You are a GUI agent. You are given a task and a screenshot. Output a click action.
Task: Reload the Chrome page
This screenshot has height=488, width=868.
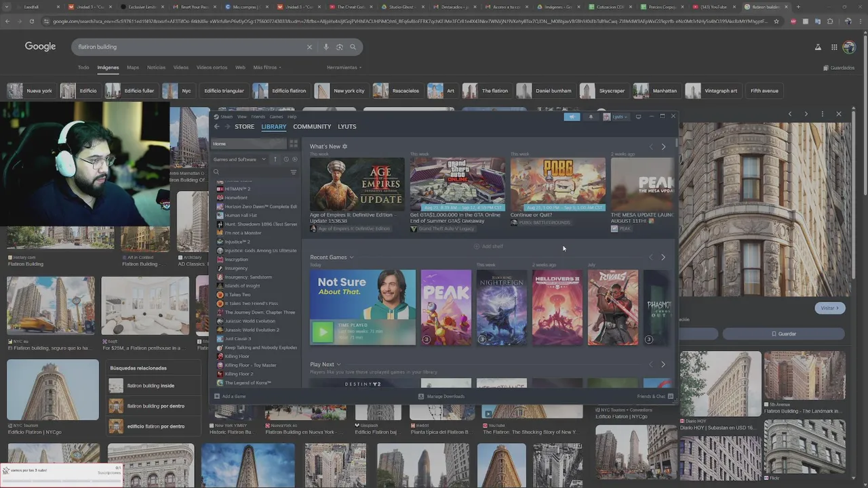point(31,21)
